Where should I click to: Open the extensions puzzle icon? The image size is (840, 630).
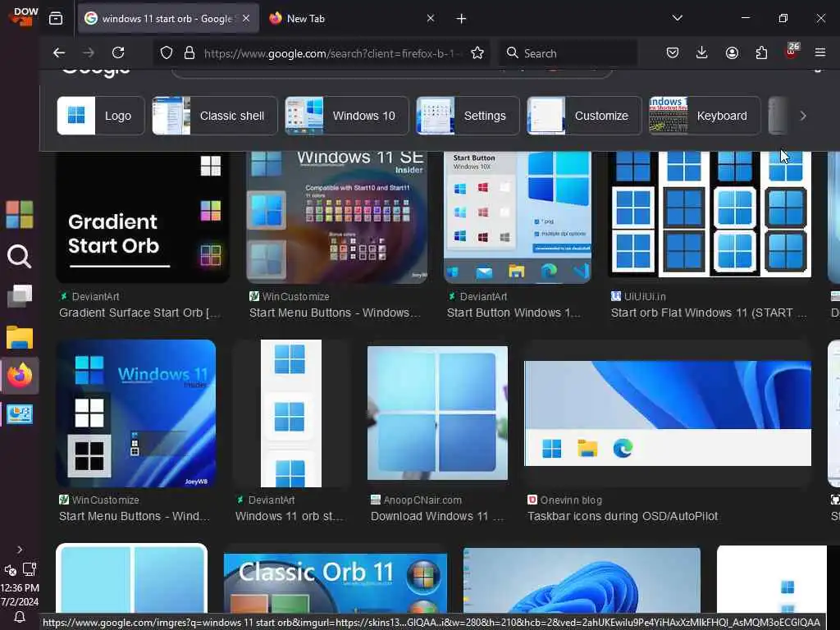[761, 52]
